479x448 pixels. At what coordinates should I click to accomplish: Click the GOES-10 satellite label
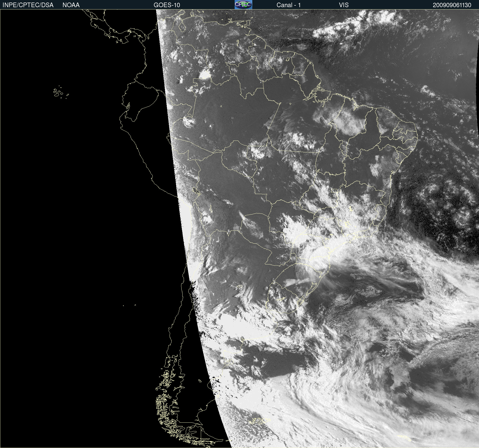click(x=167, y=5)
